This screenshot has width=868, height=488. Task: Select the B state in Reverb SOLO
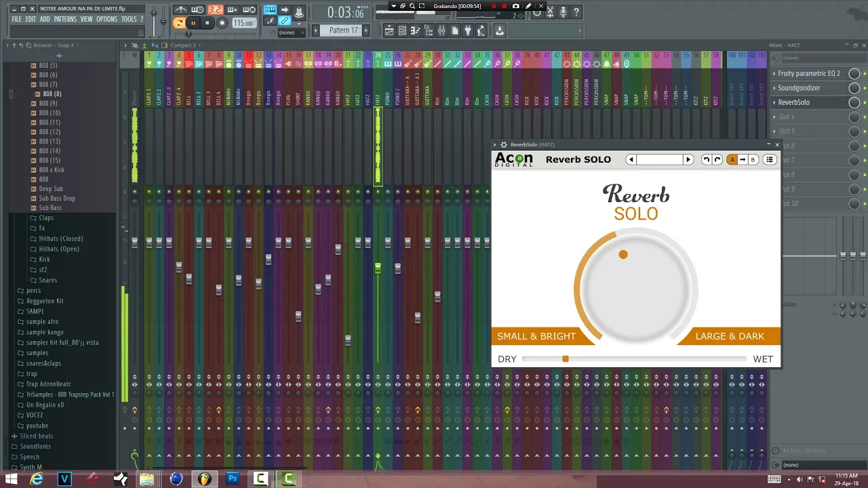[x=753, y=159]
